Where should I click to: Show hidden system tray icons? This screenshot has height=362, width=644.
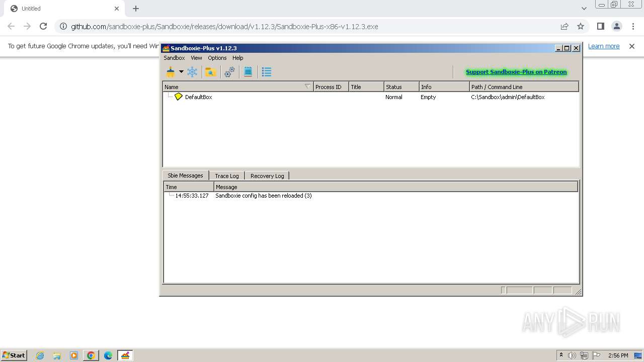[561, 355]
